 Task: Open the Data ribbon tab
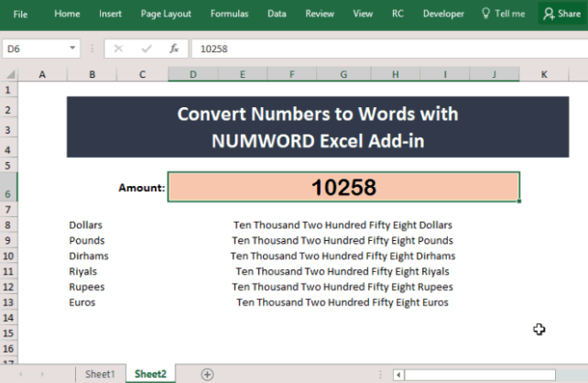(277, 14)
